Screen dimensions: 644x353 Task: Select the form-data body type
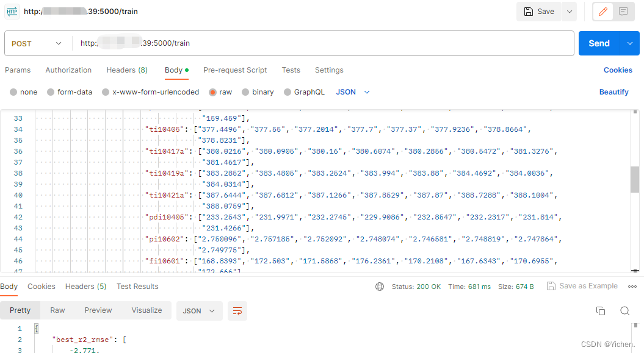tap(70, 92)
